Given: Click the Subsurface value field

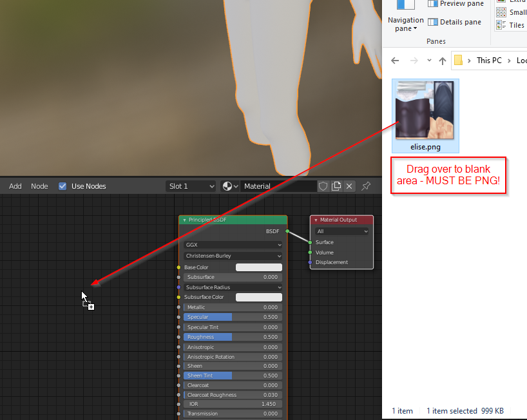Looking at the screenshot, I should 233,277.
